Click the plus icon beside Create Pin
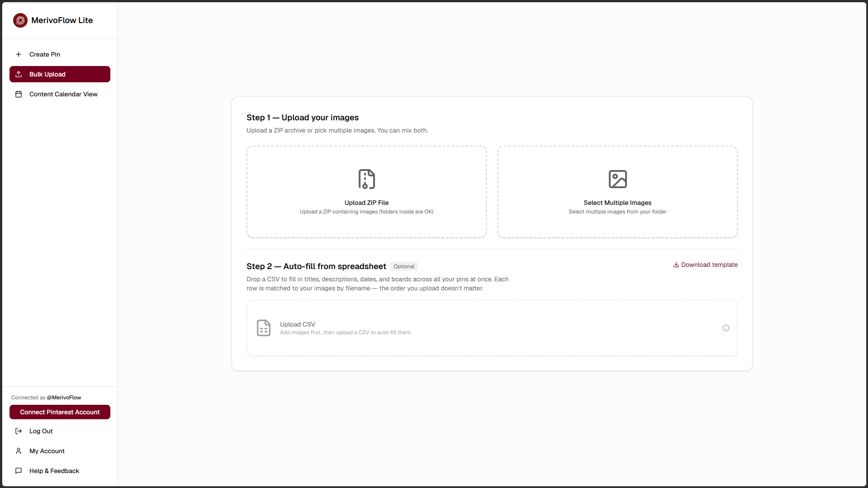Image resolution: width=868 pixels, height=488 pixels. coord(19,54)
